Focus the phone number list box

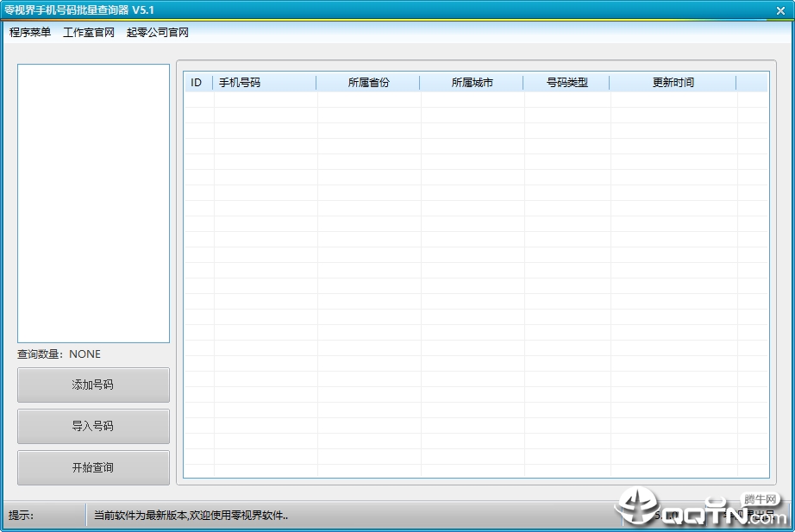coord(93,203)
